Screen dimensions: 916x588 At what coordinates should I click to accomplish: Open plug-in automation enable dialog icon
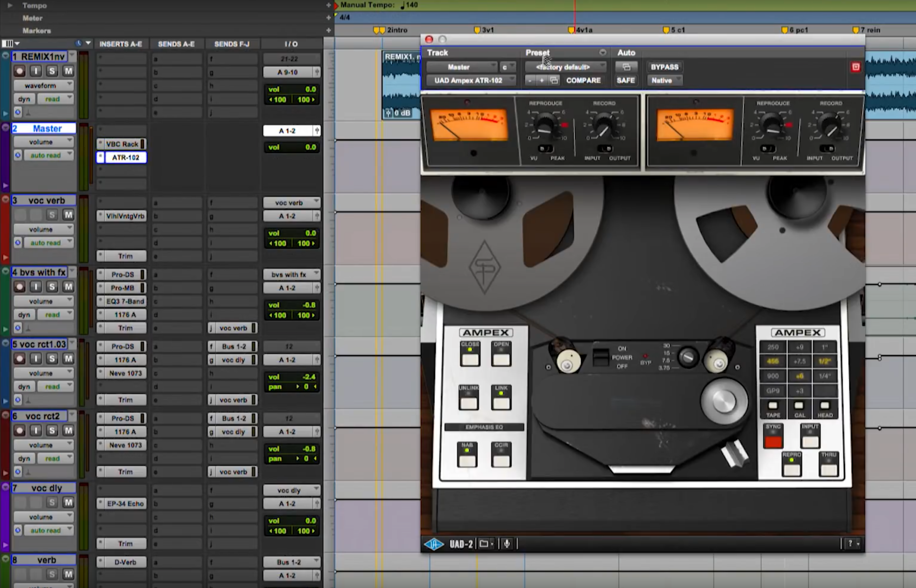[x=626, y=67]
